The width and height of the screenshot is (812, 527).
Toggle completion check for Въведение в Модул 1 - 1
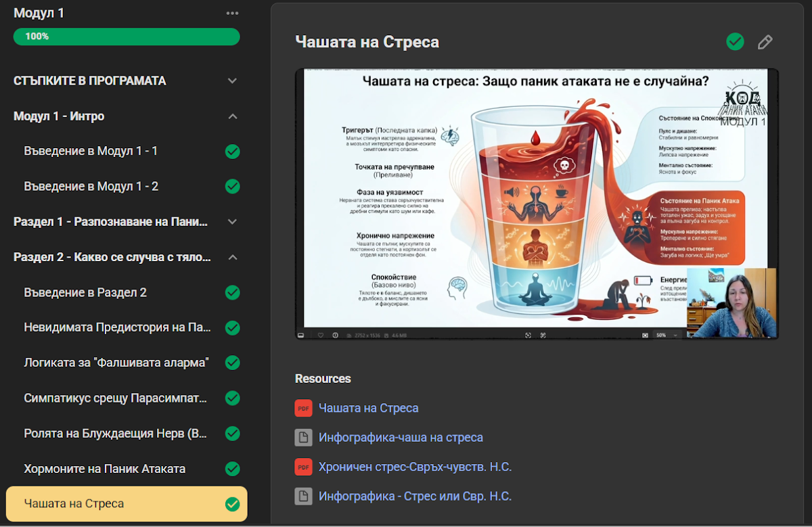[x=232, y=152]
